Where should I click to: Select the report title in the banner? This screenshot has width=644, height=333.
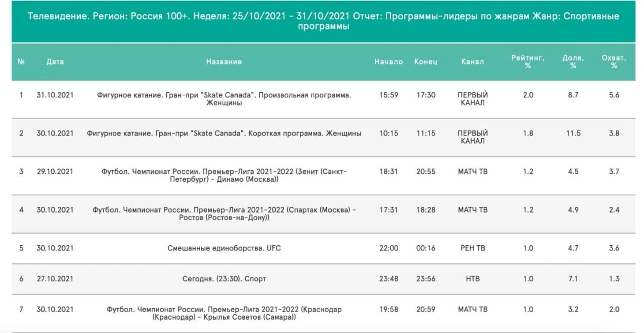[x=323, y=21]
